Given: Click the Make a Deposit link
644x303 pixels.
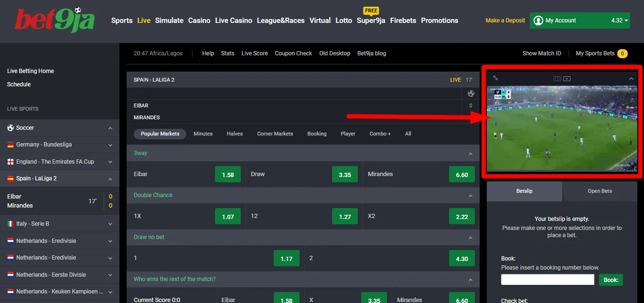Looking at the screenshot, I should (x=505, y=21).
